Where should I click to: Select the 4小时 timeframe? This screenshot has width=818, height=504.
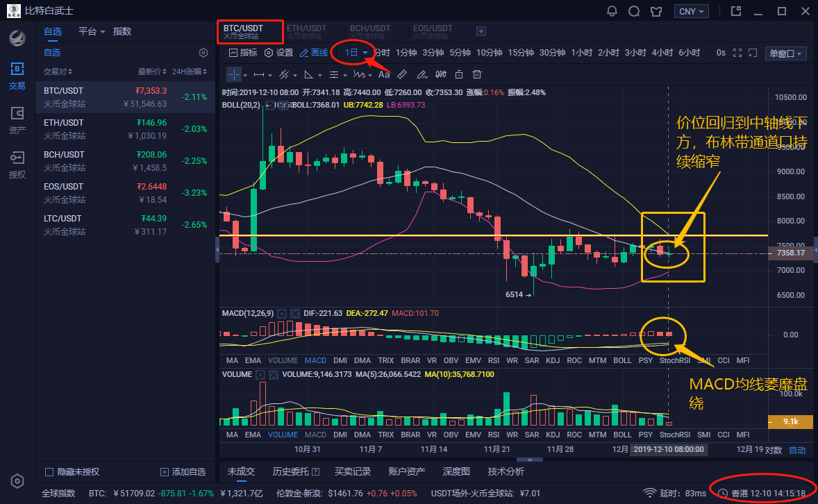[x=662, y=53]
